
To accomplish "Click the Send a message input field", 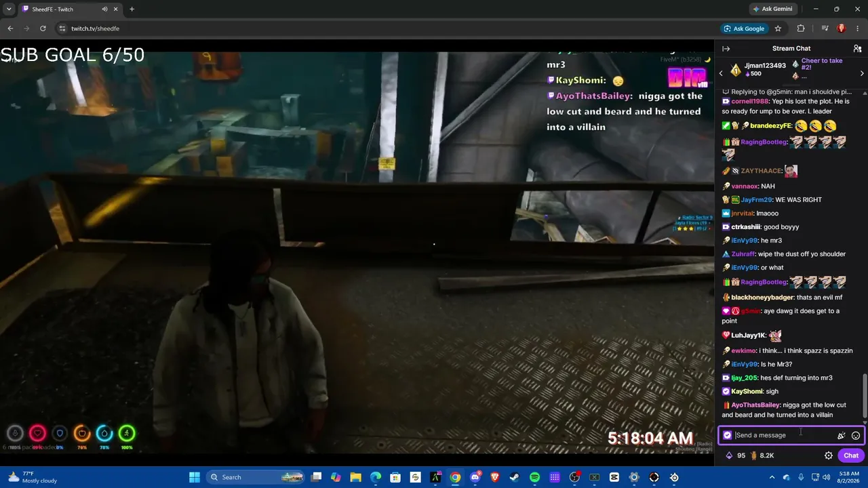I will click(x=791, y=435).
